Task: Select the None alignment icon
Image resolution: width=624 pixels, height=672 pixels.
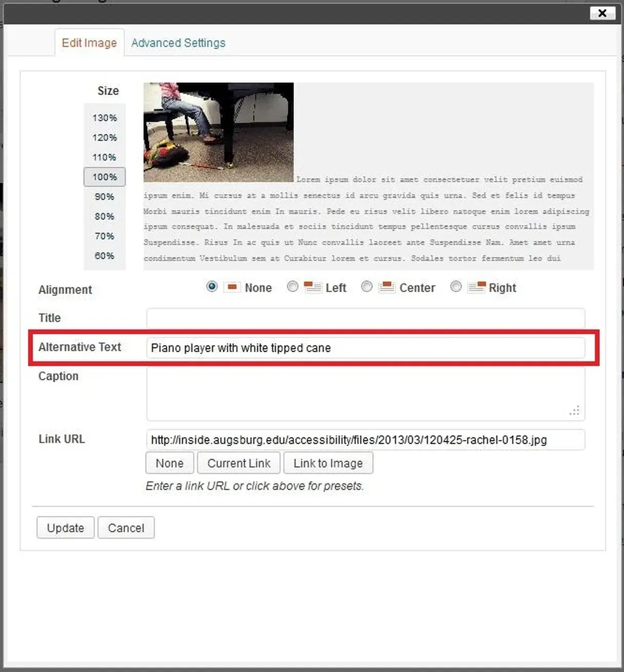Action: (232, 287)
